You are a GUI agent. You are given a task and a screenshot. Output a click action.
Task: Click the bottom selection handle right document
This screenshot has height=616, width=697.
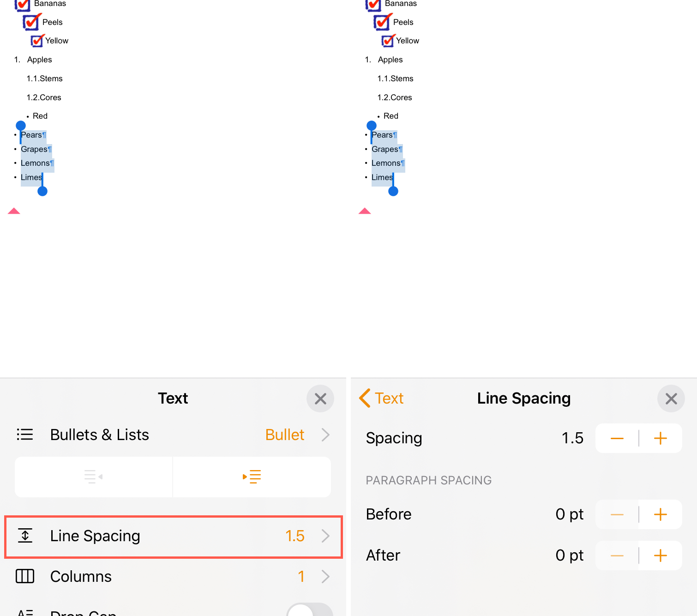click(393, 191)
